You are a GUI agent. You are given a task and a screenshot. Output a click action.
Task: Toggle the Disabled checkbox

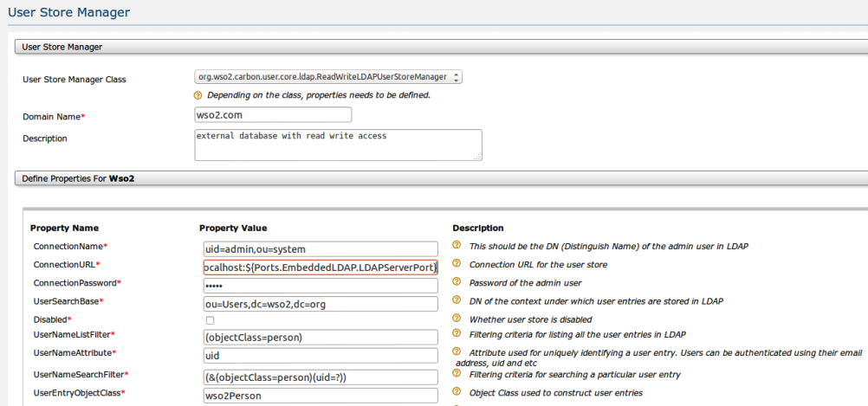tap(210, 320)
